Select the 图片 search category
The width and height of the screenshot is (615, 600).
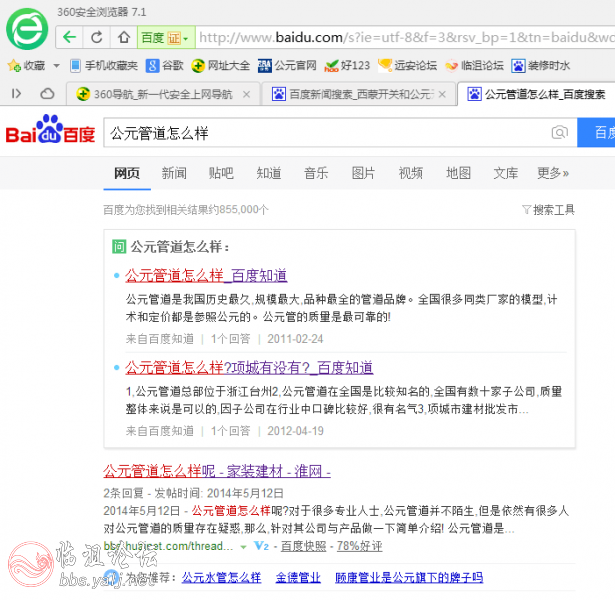tap(363, 173)
